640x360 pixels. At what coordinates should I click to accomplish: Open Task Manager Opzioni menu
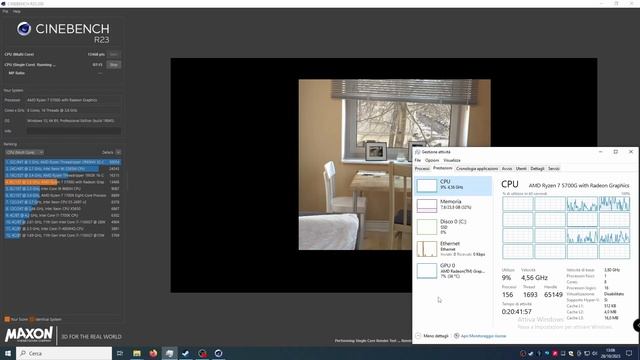pos(432,160)
